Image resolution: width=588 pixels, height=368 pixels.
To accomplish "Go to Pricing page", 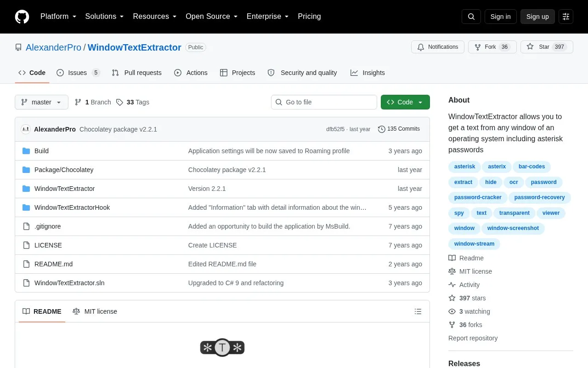I will [x=309, y=17].
